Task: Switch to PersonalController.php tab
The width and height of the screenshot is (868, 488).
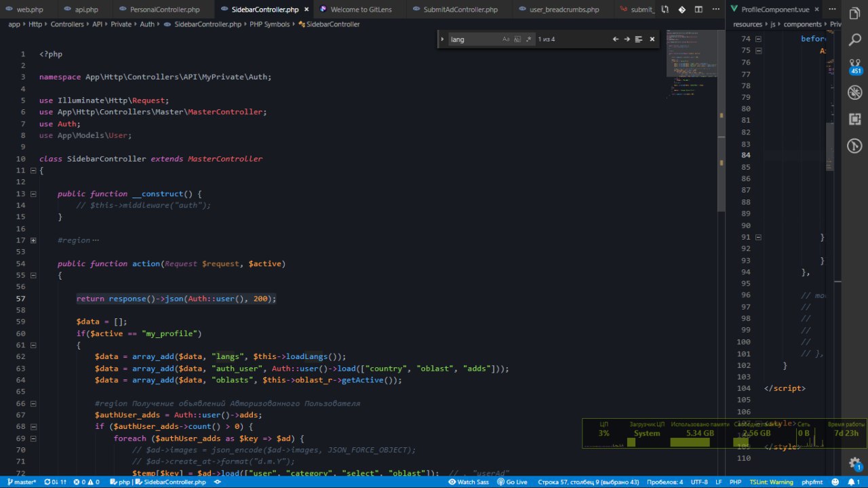Action: click(163, 10)
